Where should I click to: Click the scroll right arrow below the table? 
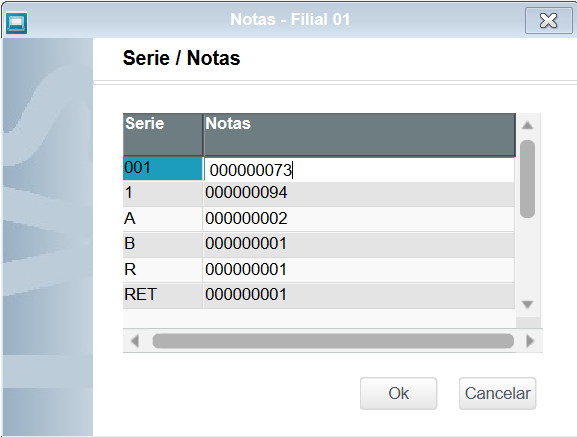pos(530,341)
